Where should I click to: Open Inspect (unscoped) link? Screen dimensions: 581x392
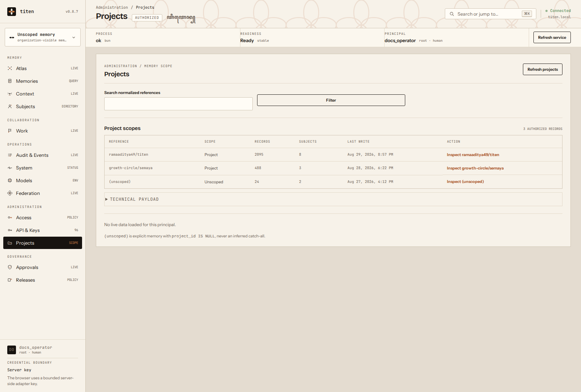click(x=465, y=181)
